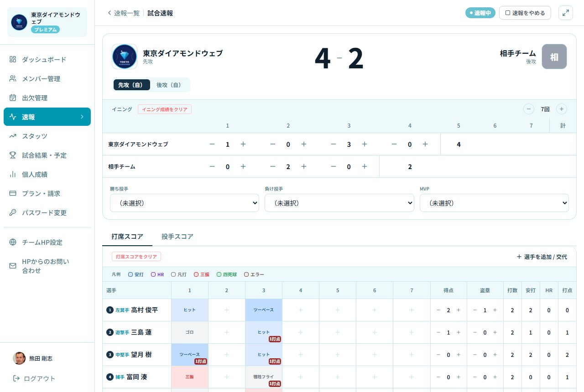Viewport: 584px width, 392px height.
Task: Open プラン・請求 card icon
Action: tap(13, 194)
